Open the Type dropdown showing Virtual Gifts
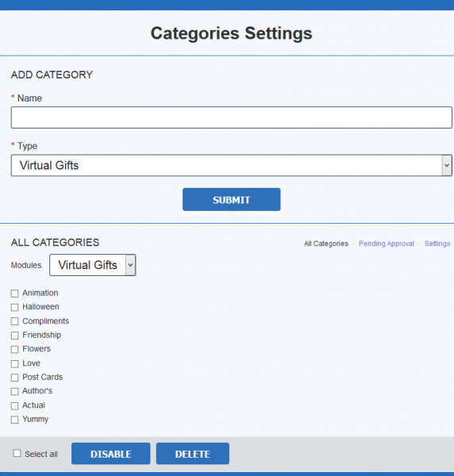This screenshot has width=454, height=476. [x=232, y=166]
